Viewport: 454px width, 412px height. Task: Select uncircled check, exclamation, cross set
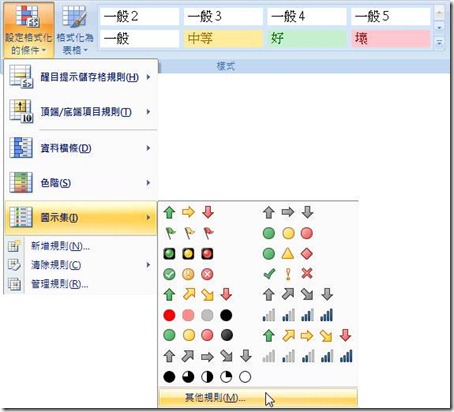point(288,274)
